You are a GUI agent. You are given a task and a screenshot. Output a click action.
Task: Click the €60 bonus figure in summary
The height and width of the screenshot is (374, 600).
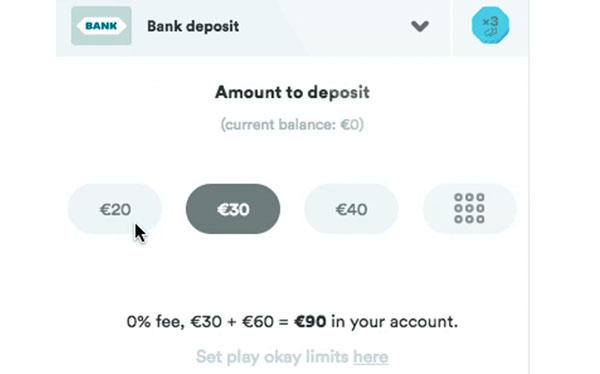(258, 322)
